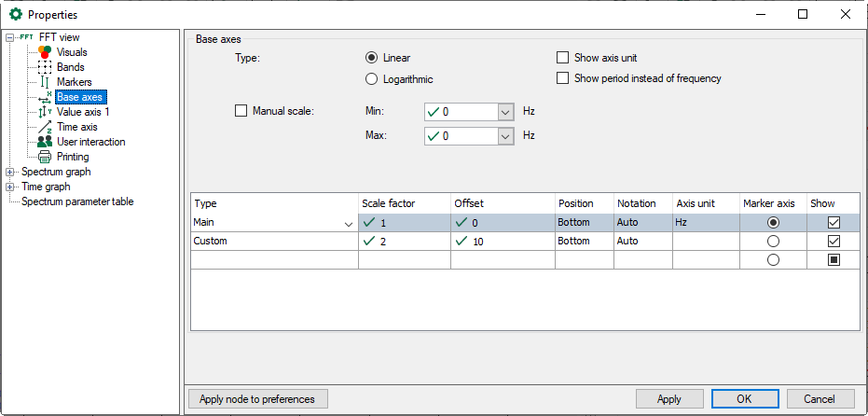Viewport: 868px width, 416px height.
Task: Enable the Manual scale checkbox
Action: (241, 111)
